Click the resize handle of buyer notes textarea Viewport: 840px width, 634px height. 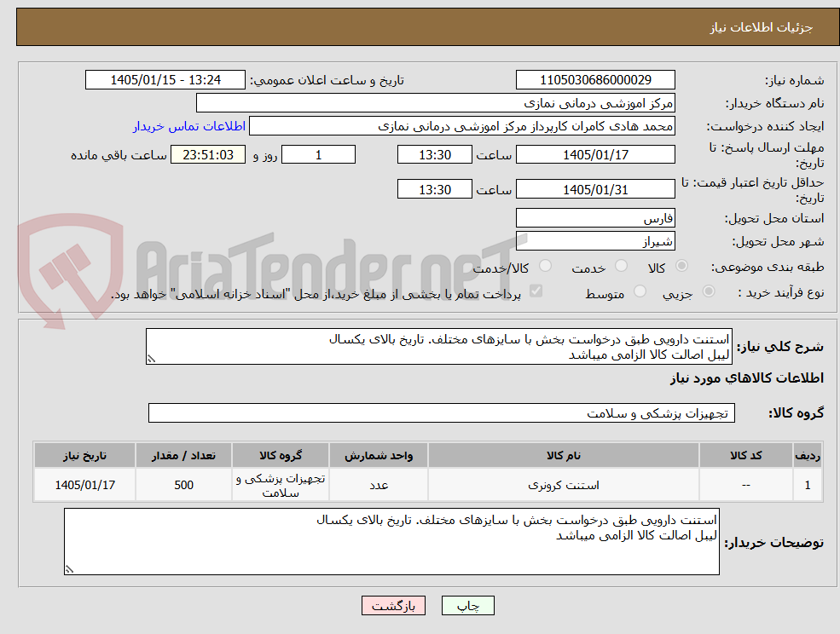(x=69, y=570)
